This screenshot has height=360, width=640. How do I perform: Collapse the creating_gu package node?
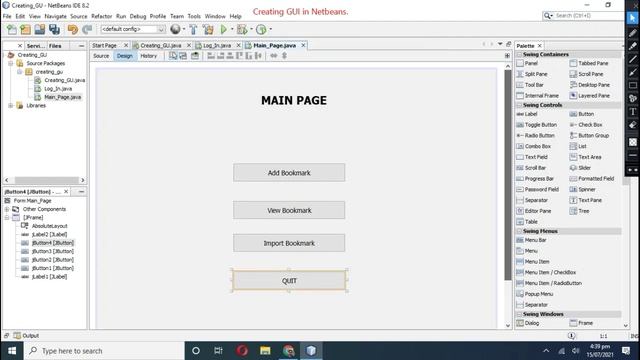20,72
